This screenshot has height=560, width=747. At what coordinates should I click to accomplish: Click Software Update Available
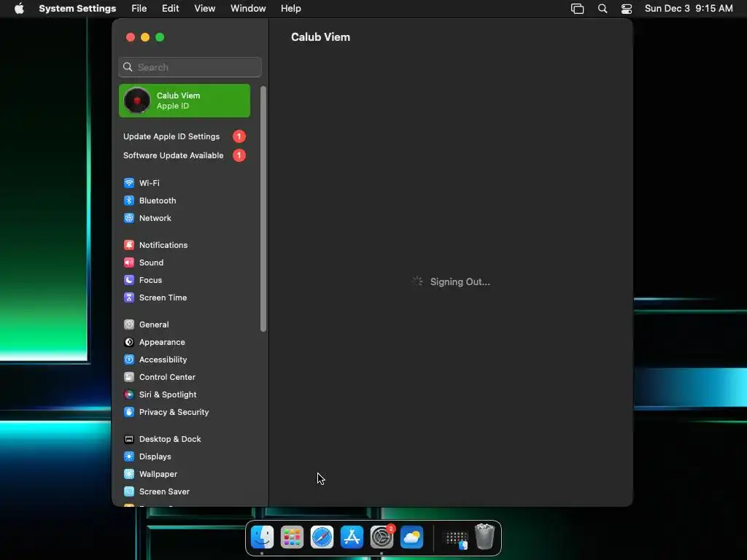[x=185, y=155]
